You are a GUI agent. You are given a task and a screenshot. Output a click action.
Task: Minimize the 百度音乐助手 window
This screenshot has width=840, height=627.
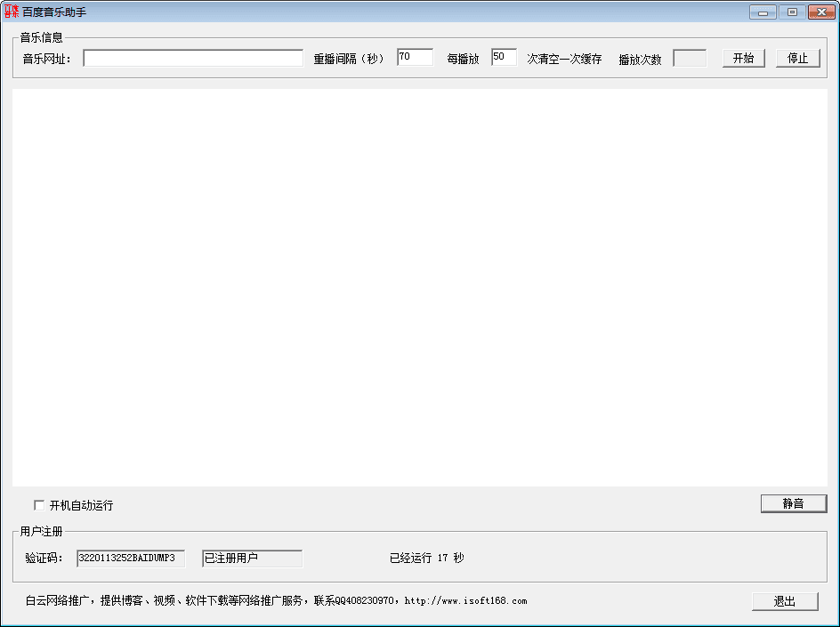tap(761, 12)
